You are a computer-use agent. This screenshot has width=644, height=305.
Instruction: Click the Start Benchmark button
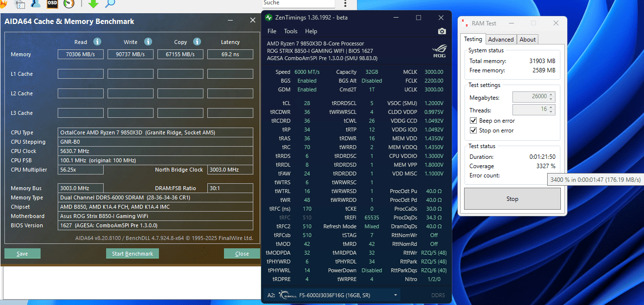click(x=133, y=254)
